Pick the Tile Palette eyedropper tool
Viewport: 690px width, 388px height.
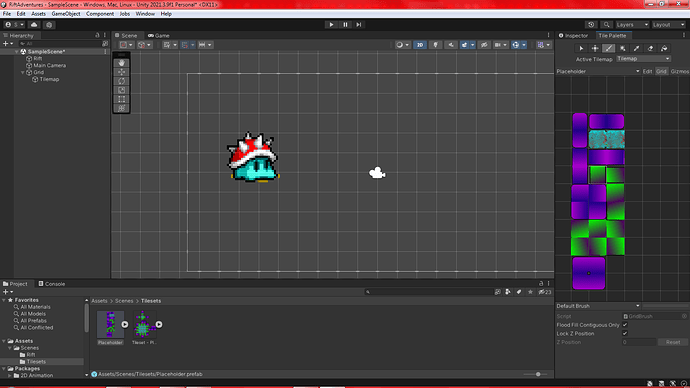coord(636,48)
